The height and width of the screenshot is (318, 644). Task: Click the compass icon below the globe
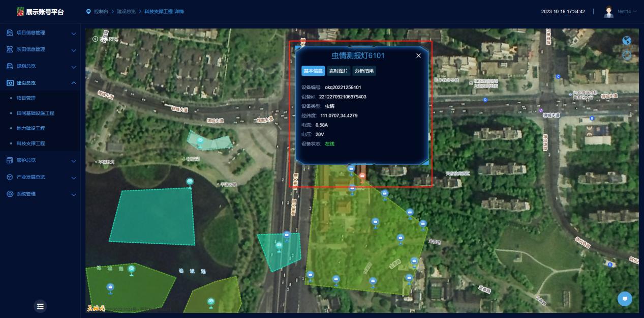[627, 55]
